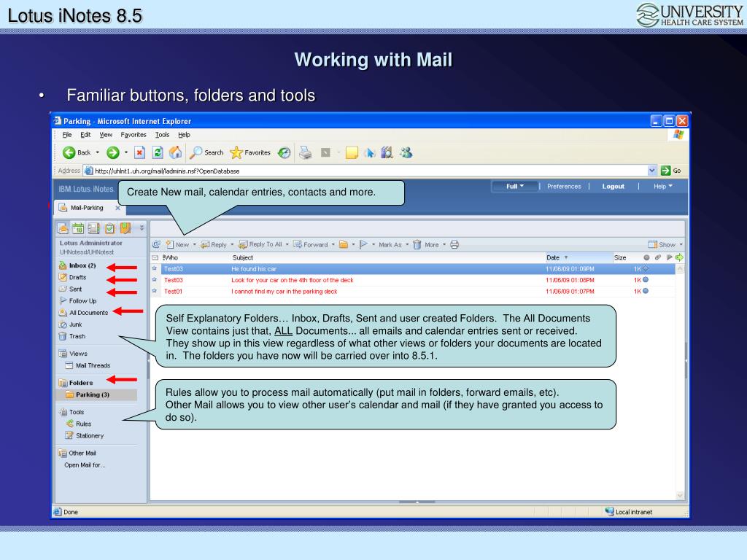Select the Sent folder

pyautogui.click(x=70, y=289)
